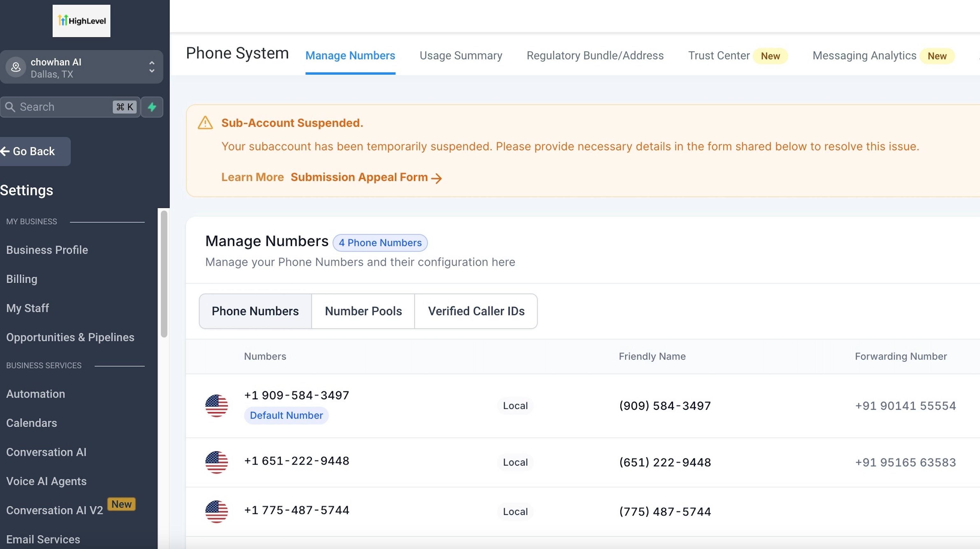Switch to the Usage Summary tab
The image size is (980, 549).
click(x=461, y=56)
